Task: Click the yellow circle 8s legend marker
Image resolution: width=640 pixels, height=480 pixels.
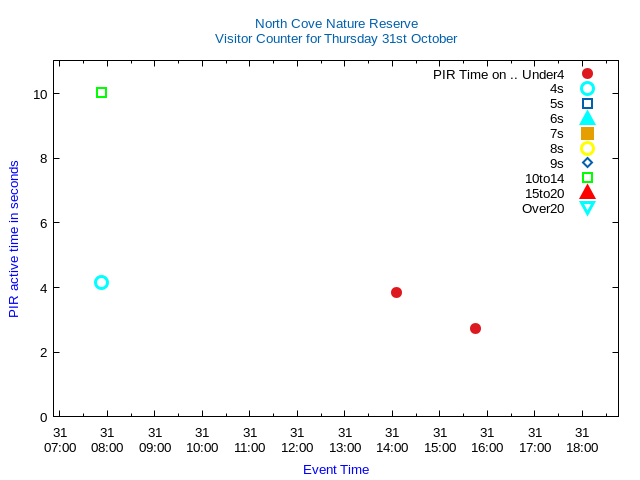Action: 587,149
